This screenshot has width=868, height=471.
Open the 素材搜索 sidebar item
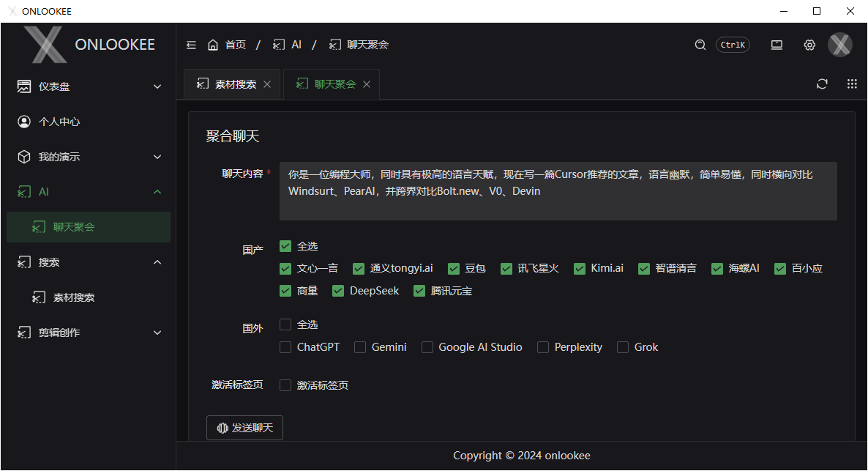[x=89, y=297]
